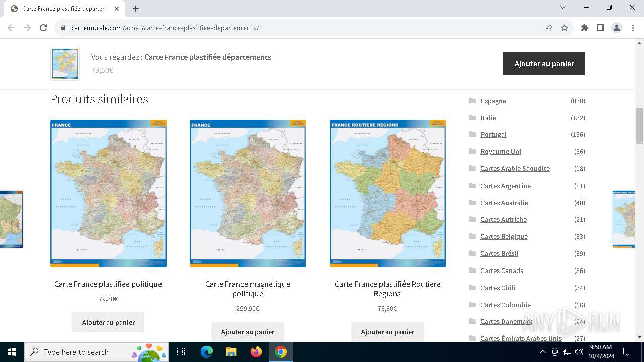This screenshot has width=644, height=362.
Task: Open the Cartes Colombie category
Action: coord(506,305)
